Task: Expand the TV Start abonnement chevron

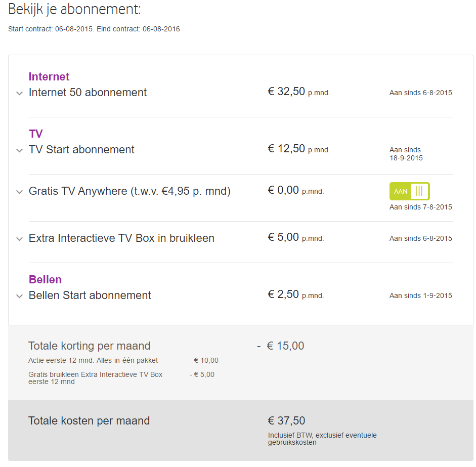Action: (20, 150)
